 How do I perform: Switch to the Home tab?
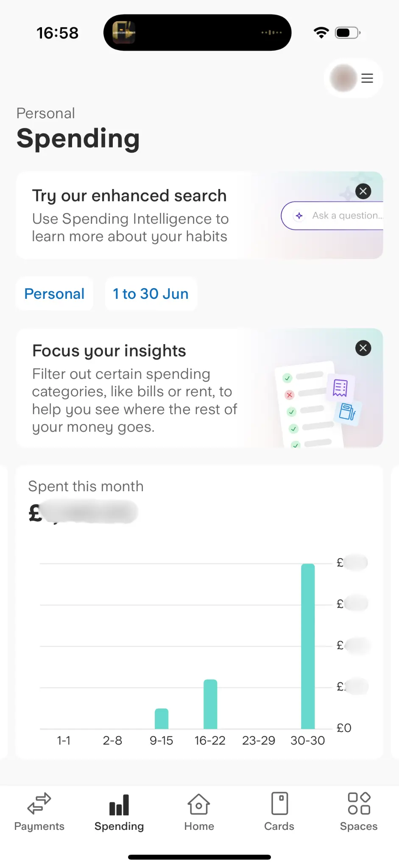199,811
